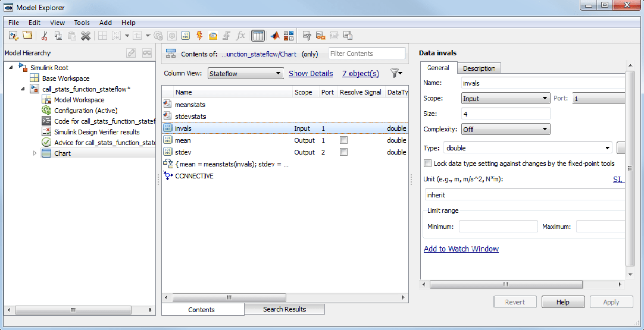The height and width of the screenshot is (330, 644).
Task: Switch to the Description tab
Action: point(479,68)
